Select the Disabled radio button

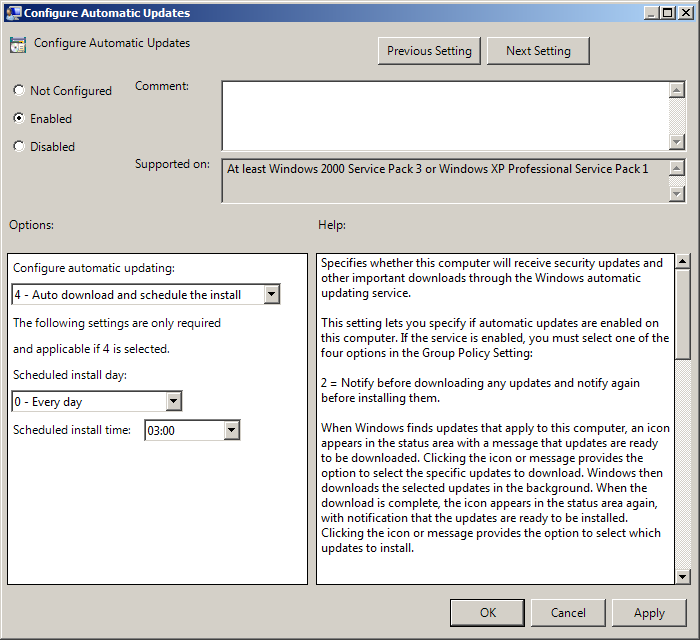pyautogui.click(x=19, y=147)
